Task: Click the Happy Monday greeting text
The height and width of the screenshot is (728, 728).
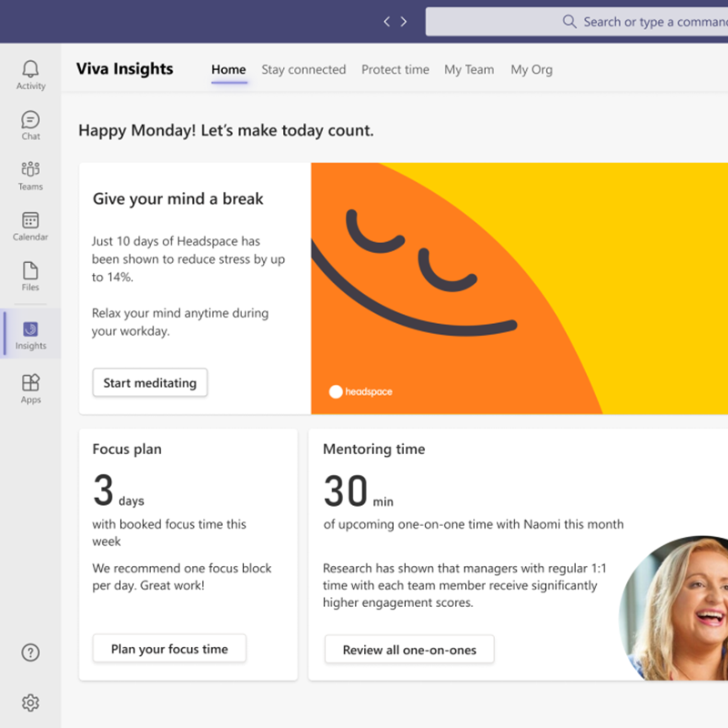Action: point(226,130)
